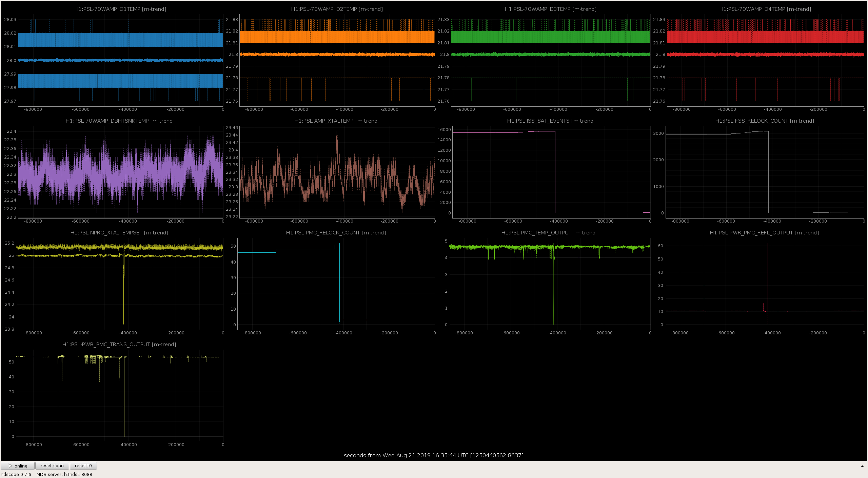Click inside the cyan PMC_RELOCK_COUNT plot area

pyautogui.click(x=336, y=284)
